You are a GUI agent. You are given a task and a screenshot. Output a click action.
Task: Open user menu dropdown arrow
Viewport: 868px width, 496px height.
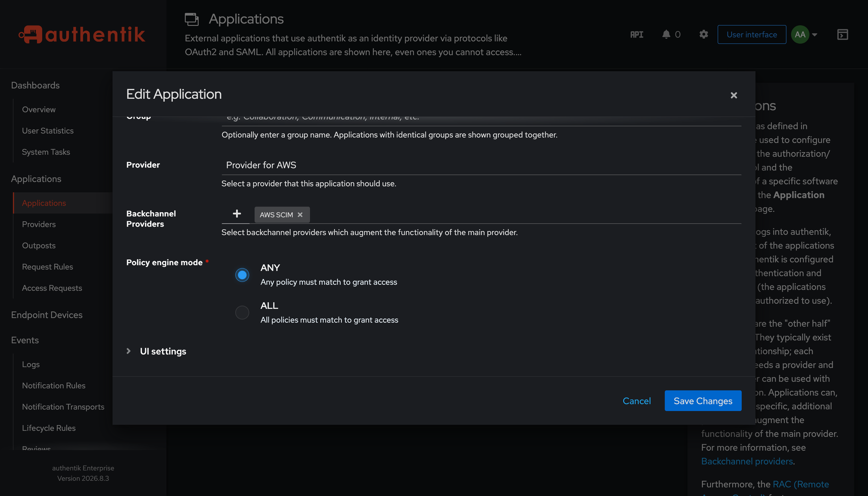click(x=815, y=35)
